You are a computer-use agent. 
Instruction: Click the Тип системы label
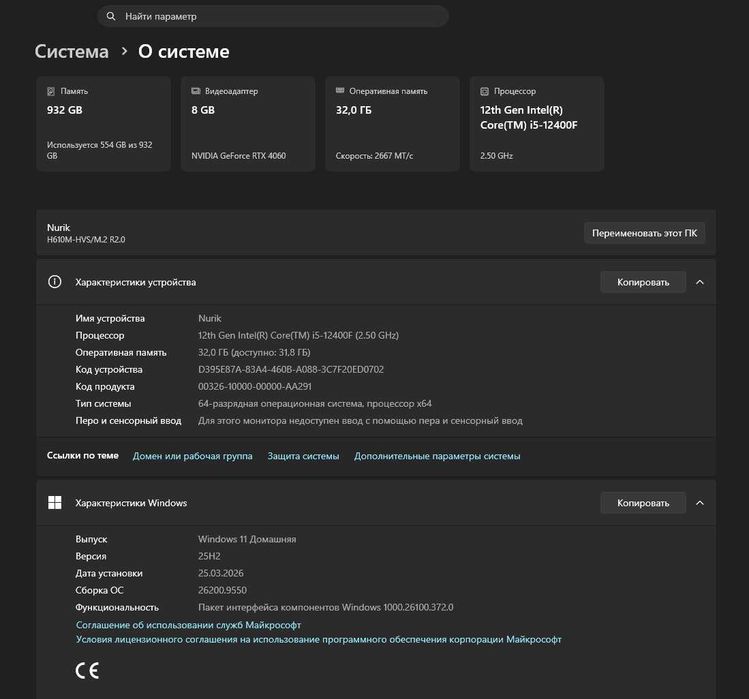(x=103, y=403)
